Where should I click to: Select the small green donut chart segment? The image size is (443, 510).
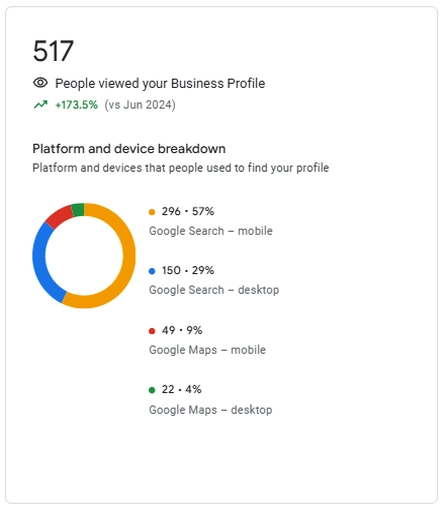point(78,210)
